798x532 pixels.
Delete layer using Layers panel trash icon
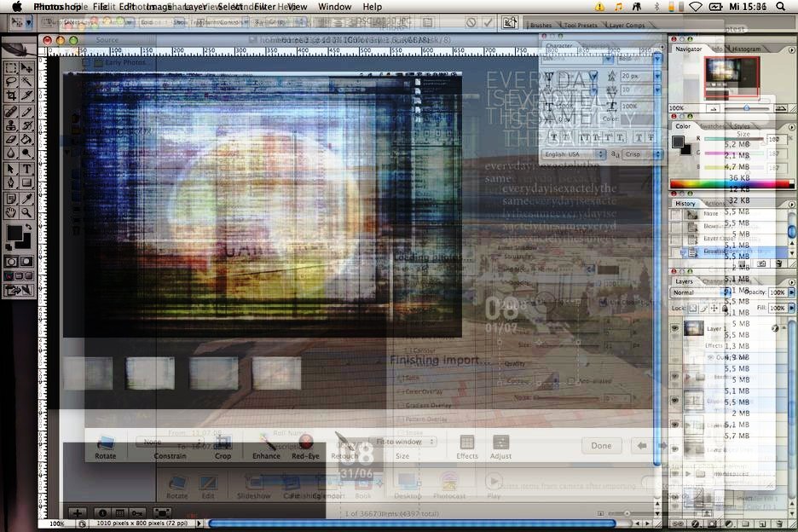779,523
